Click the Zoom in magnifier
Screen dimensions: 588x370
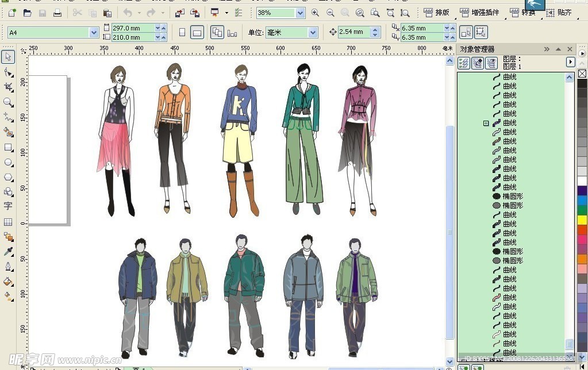coord(315,13)
